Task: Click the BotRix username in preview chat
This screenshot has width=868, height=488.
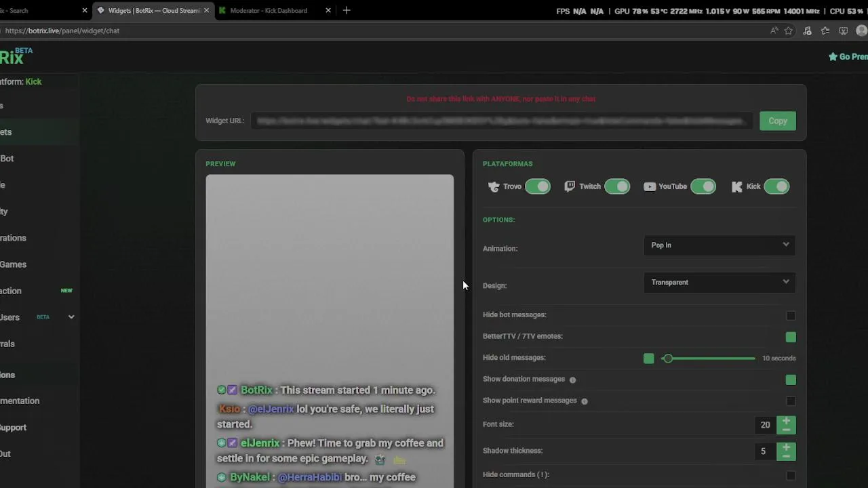Action: click(256, 390)
